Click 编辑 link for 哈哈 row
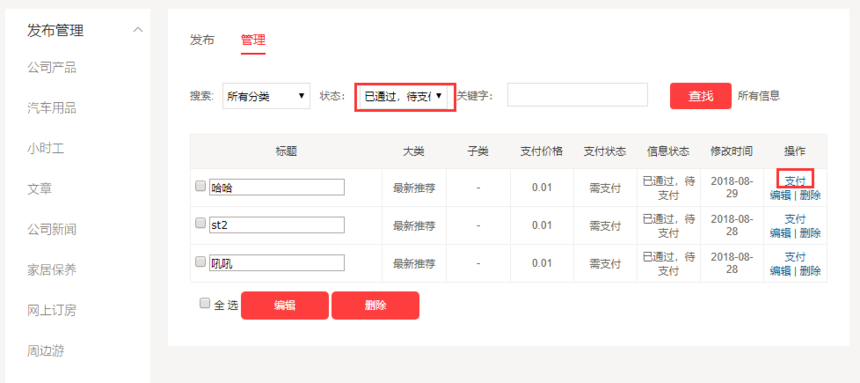Viewport: 860px width, 383px height. [780, 195]
